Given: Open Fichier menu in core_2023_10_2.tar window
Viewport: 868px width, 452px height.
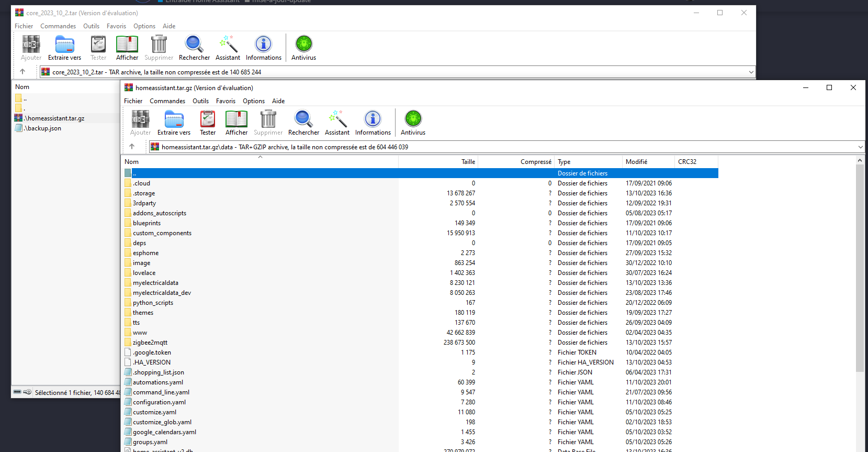Looking at the screenshot, I should (x=24, y=26).
